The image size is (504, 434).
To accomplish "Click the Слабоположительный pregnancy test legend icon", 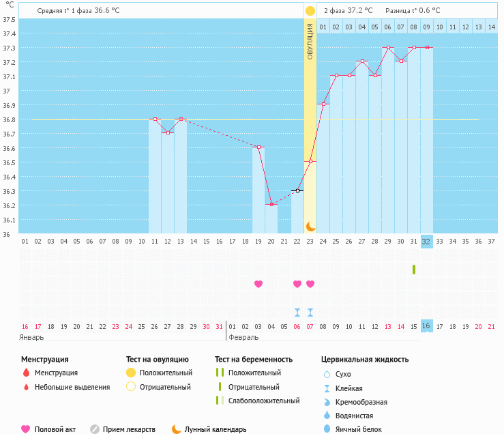I will click(x=220, y=401).
